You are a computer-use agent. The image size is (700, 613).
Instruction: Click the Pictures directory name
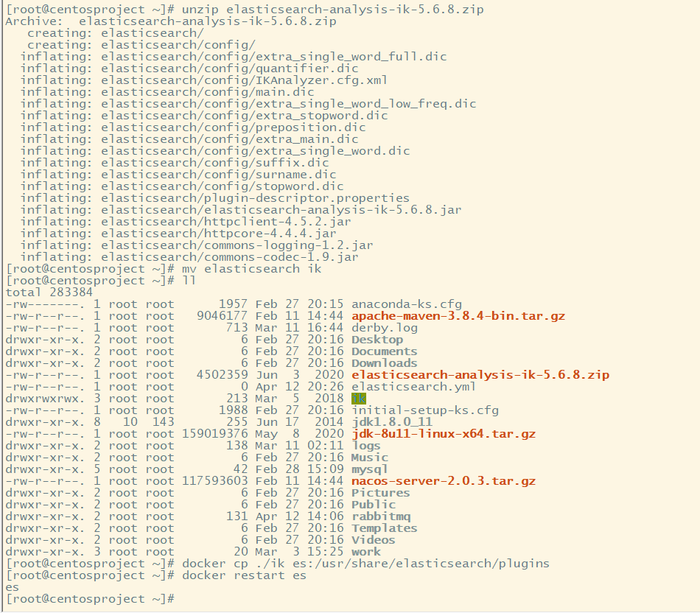coord(380,493)
